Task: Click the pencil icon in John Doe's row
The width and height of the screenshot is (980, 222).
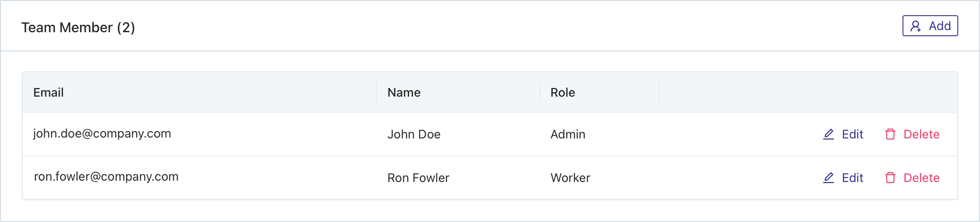Action: click(x=829, y=134)
